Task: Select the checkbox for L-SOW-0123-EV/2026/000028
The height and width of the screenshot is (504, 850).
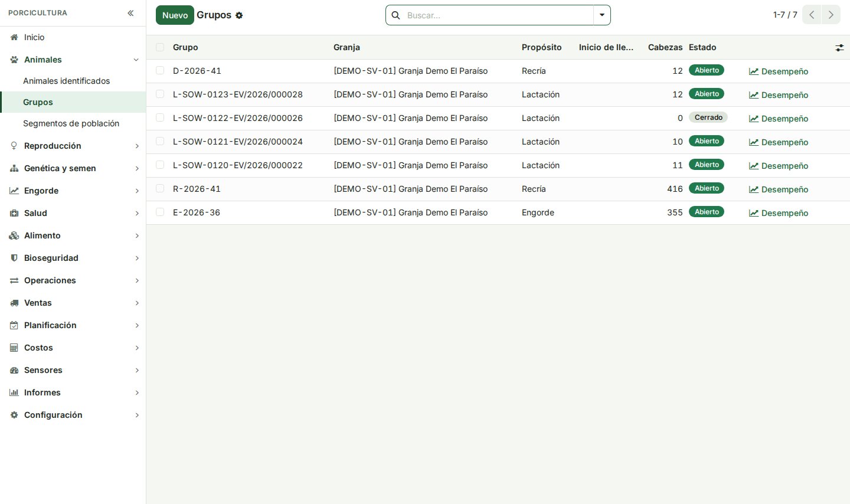Action: pyautogui.click(x=160, y=94)
